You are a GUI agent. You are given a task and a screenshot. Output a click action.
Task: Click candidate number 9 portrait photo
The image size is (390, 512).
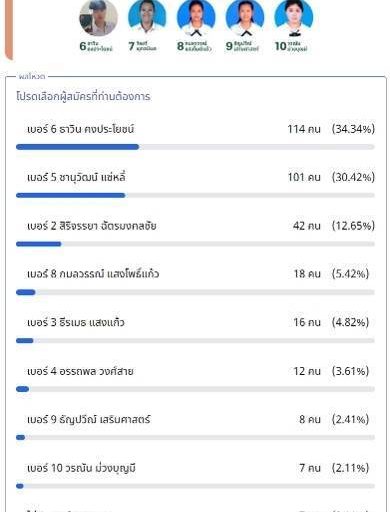[x=245, y=17]
